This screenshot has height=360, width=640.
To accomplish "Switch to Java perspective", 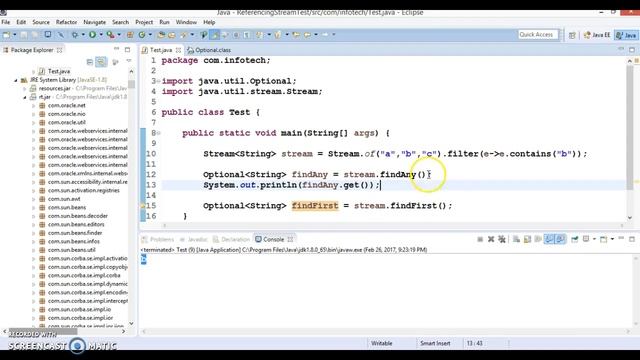I will pos(627,35).
